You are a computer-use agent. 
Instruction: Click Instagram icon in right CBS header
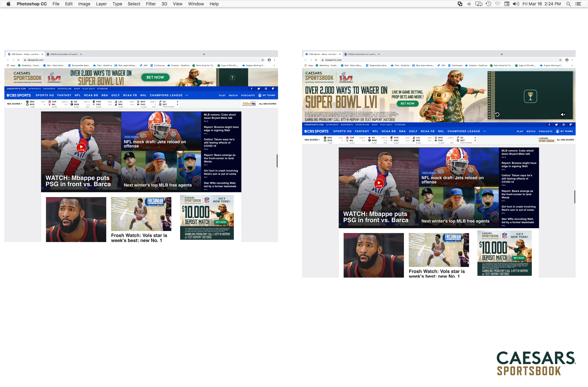(x=564, y=125)
